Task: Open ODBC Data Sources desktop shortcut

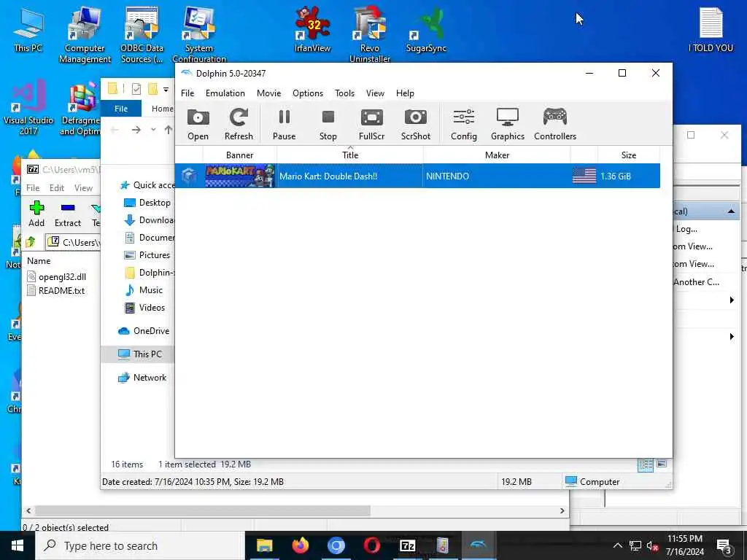Action: [142, 35]
